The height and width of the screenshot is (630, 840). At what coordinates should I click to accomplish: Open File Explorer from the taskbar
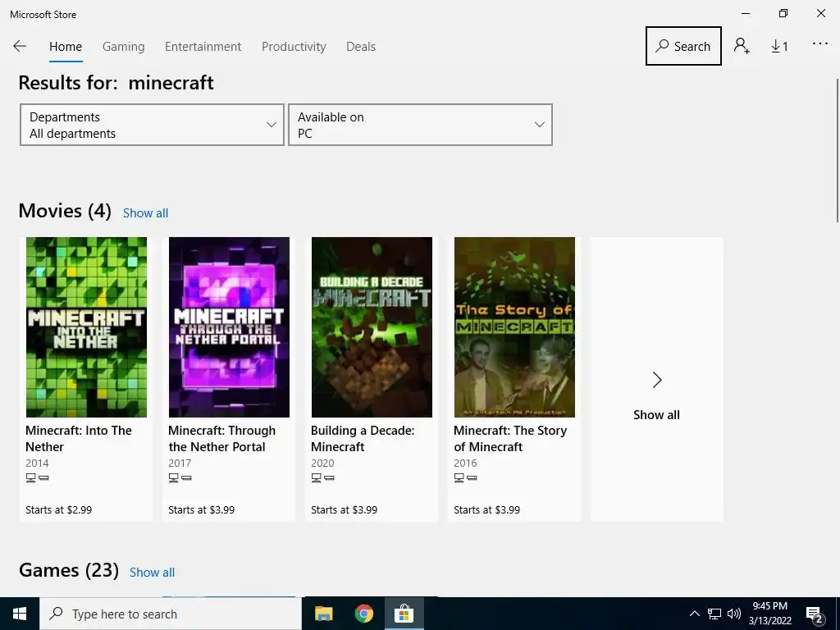[323, 614]
